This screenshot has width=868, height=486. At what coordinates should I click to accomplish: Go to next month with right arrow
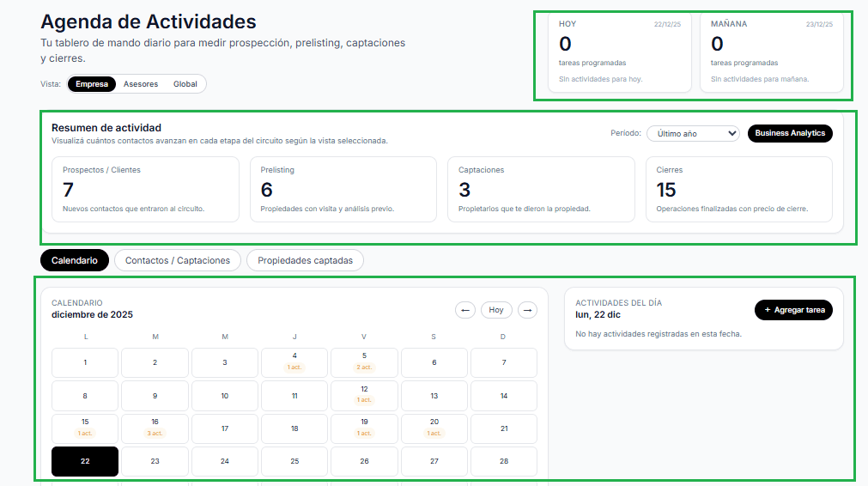(527, 310)
